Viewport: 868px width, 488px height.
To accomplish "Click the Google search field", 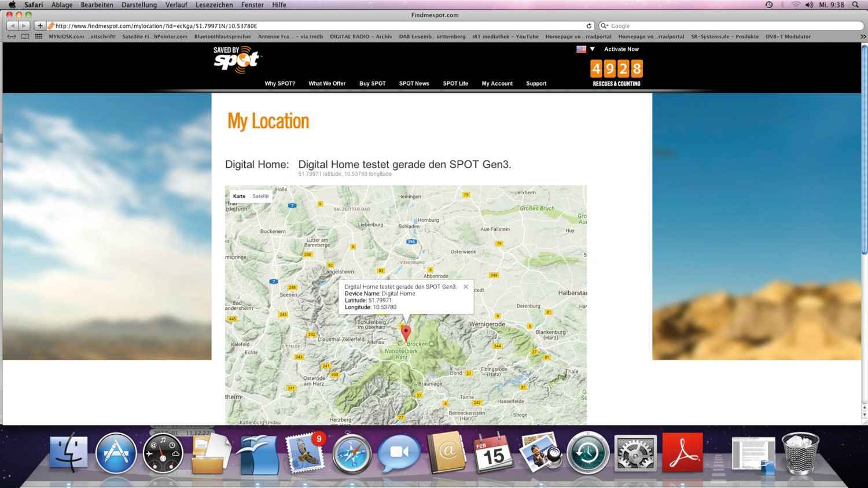I will (x=730, y=26).
